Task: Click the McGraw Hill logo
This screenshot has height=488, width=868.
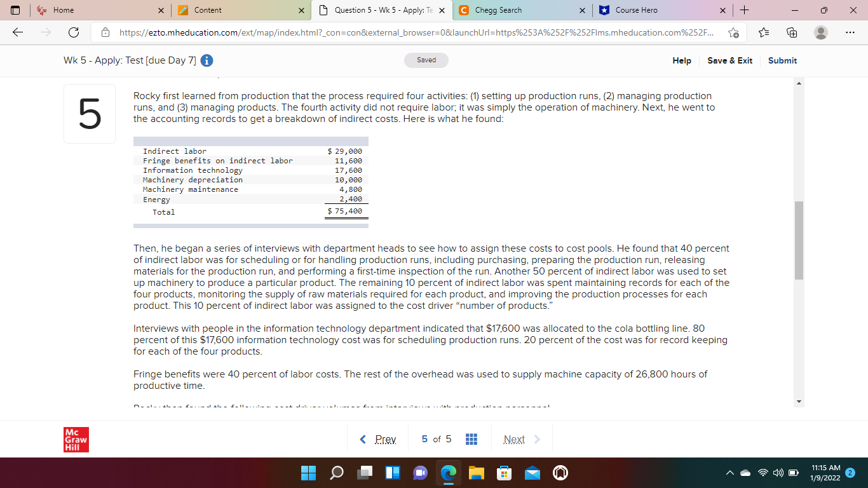Action: (x=76, y=439)
